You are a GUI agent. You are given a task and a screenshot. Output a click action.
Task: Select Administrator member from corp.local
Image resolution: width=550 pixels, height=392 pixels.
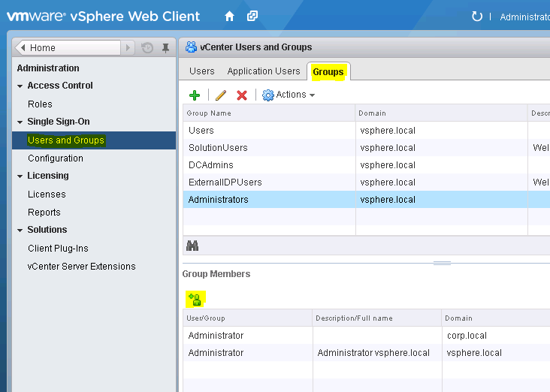click(x=367, y=336)
